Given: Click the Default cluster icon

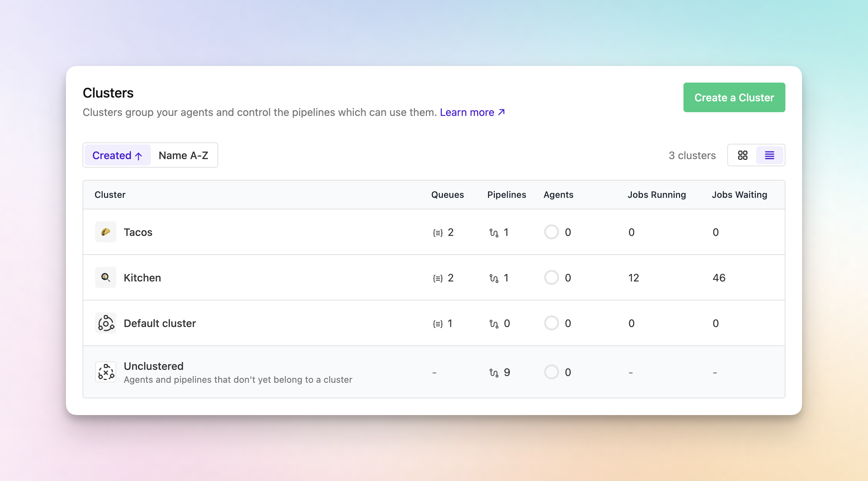Looking at the screenshot, I should [105, 323].
